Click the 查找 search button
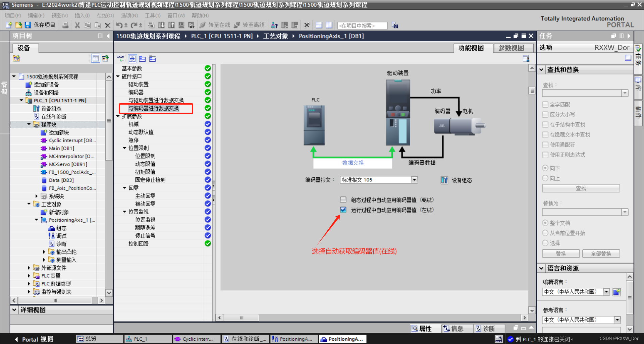 pyautogui.click(x=581, y=188)
